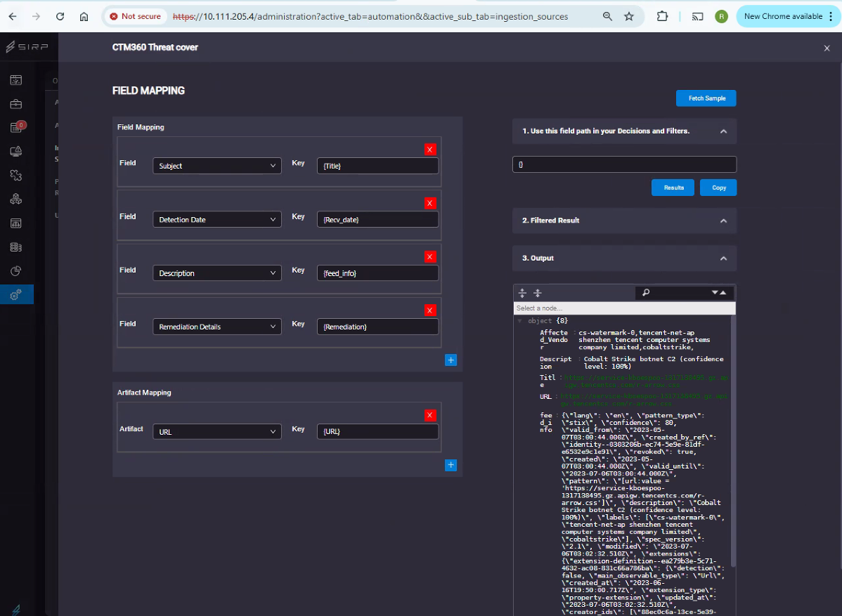Select the Affected_Vendor key in output

point(554,340)
